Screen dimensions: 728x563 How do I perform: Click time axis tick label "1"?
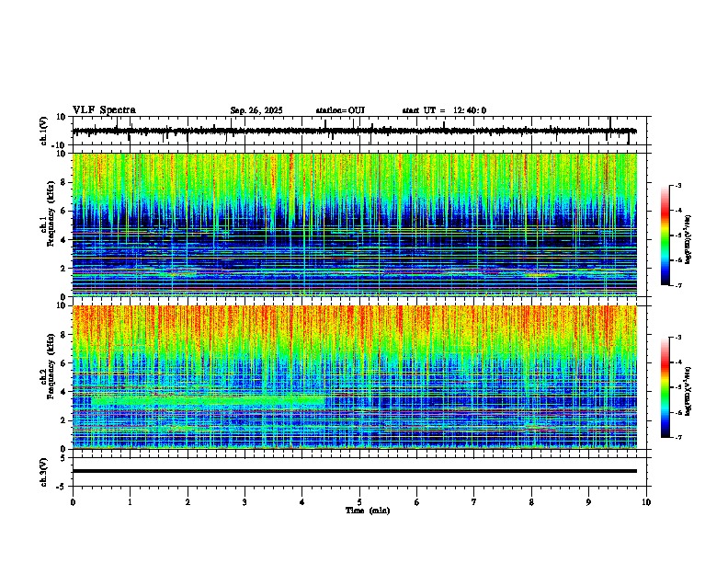pyautogui.click(x=130, y=502)
